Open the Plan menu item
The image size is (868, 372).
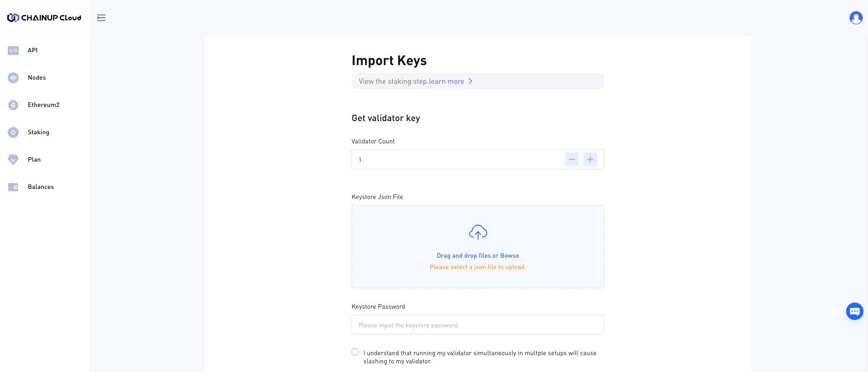34,160
